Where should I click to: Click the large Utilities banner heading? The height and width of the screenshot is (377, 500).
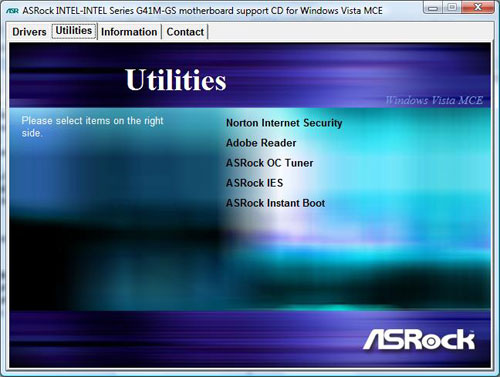coord(176,80)
